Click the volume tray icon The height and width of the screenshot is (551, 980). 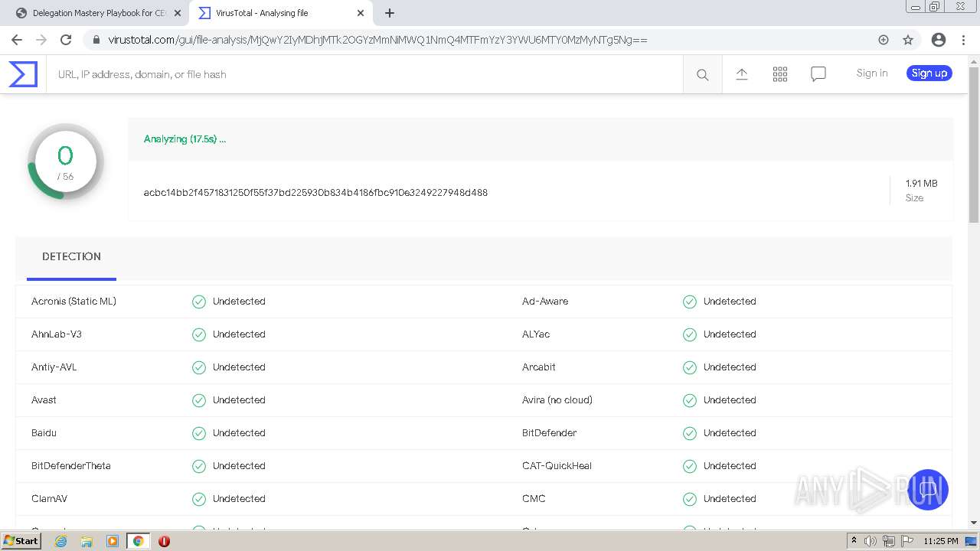pos(871,541)
